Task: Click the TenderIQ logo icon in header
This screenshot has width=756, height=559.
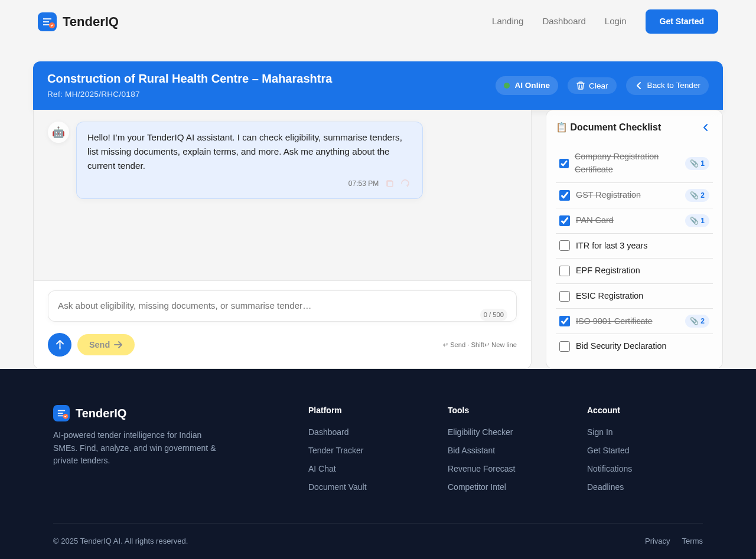Action: (47, 22)
